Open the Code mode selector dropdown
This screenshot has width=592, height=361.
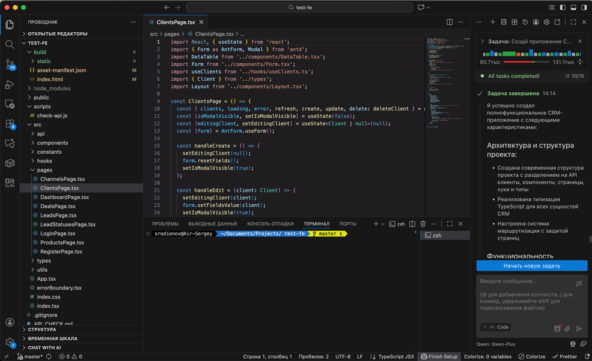(x=495, y=327)
